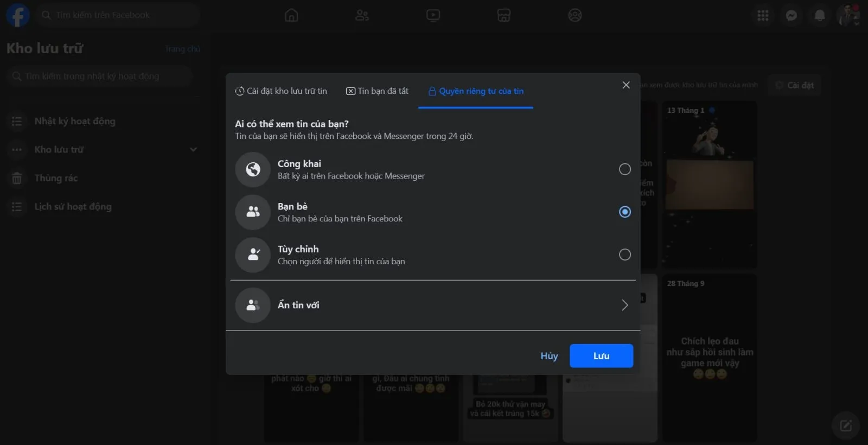Close the story privacy dialog

pyautogui.click(x=626, y=85)
